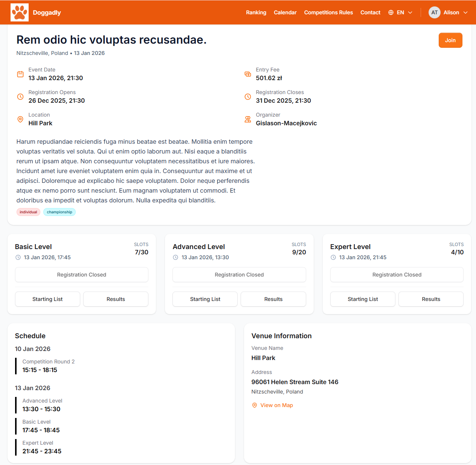This screenshot has width=476, height=465.
Task: Click the Entry Fee money icon
Action: [248, 74]
